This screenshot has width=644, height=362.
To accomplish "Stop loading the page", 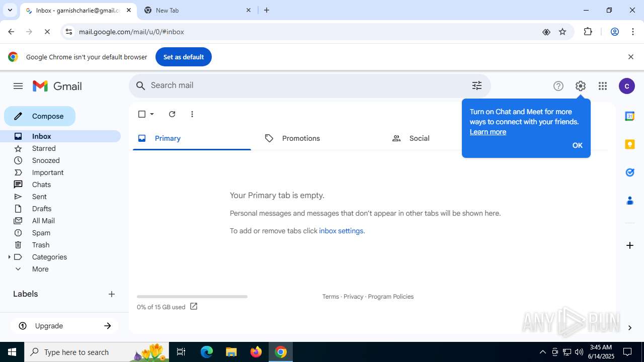I will tap(47, 32).
